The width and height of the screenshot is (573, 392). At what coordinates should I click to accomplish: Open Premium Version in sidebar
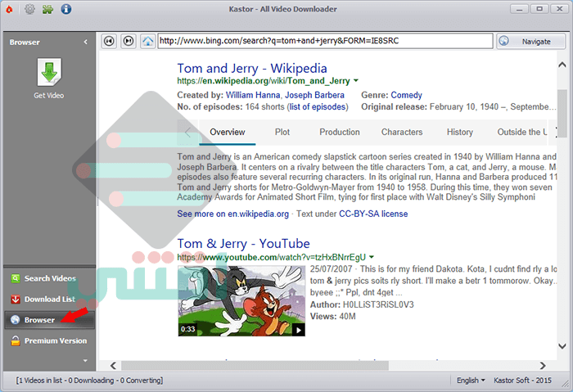(50, 341)
